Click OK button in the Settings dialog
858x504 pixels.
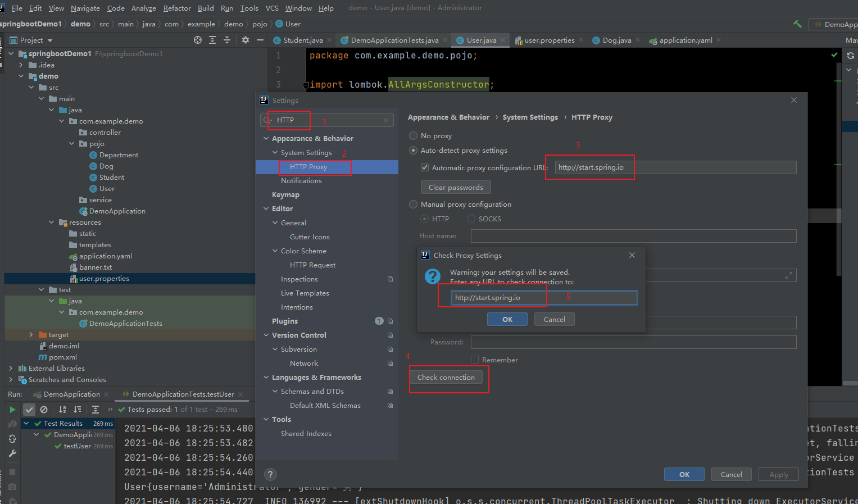point(684,474)
